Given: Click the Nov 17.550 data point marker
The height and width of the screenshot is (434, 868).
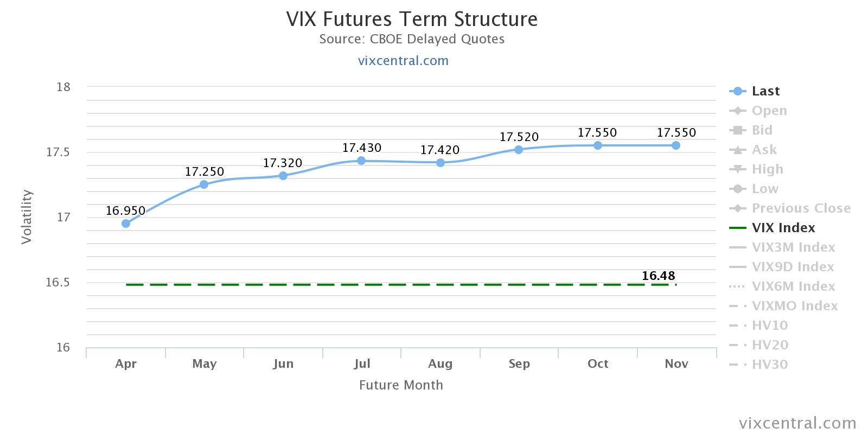Looking at the screenshot, I should 676,145.
